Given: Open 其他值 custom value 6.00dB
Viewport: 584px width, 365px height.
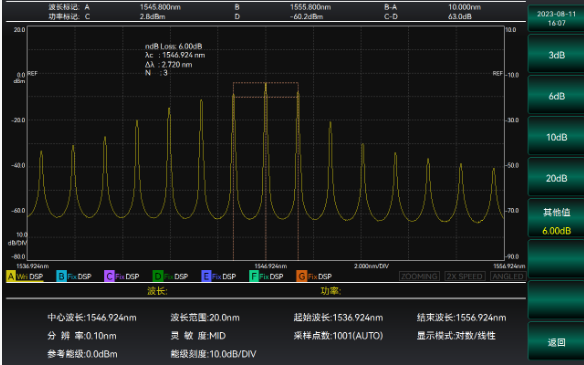Looking at the screenshot, I should [556, 220].
